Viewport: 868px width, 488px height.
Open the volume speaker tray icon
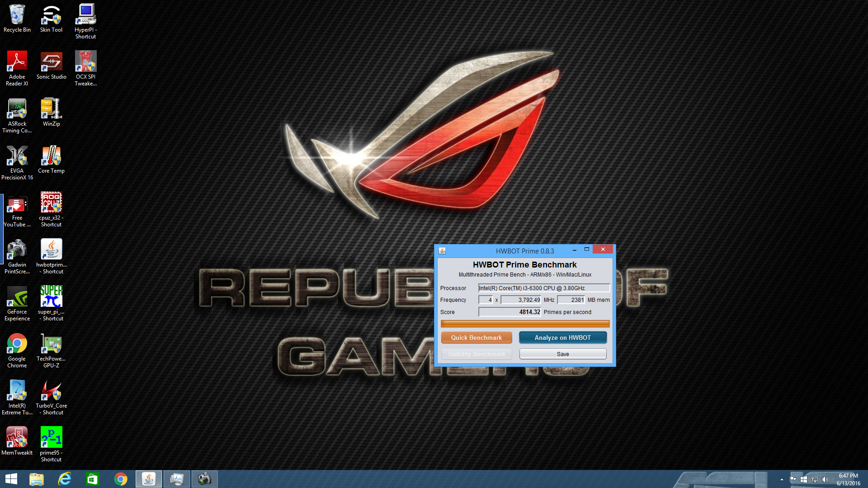(825, 479)
